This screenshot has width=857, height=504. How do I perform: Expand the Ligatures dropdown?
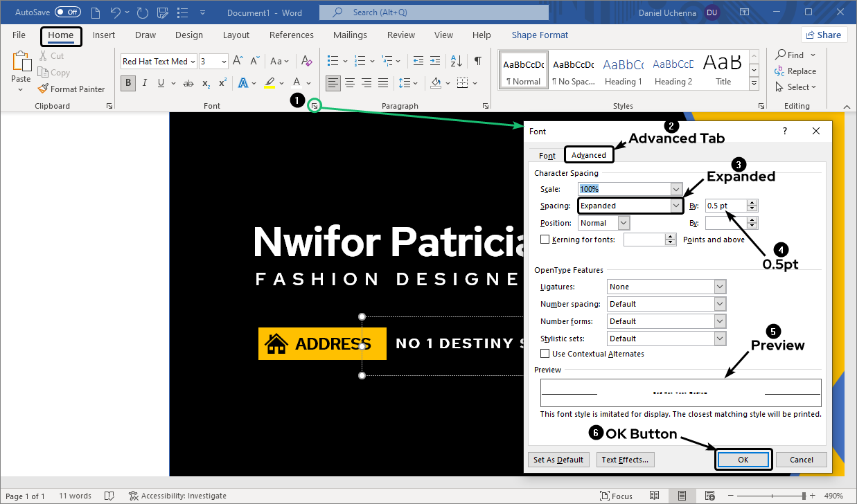coord(719,287)
